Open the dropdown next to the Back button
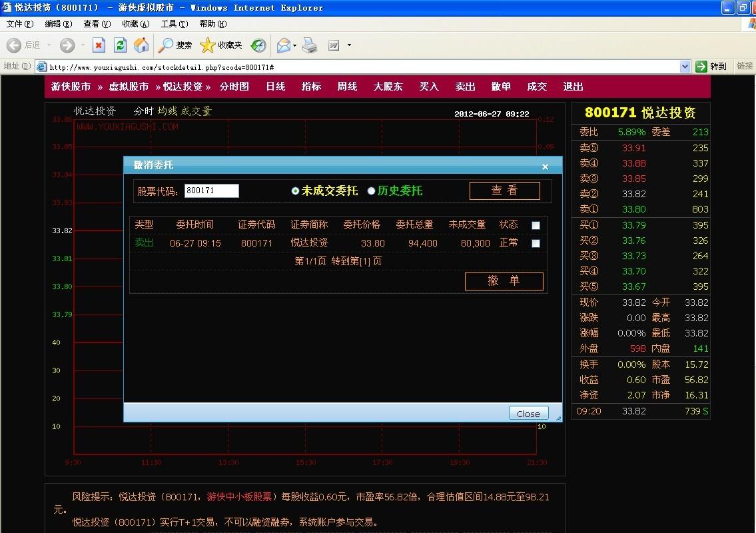756x533 pixels. coord(47,46)
